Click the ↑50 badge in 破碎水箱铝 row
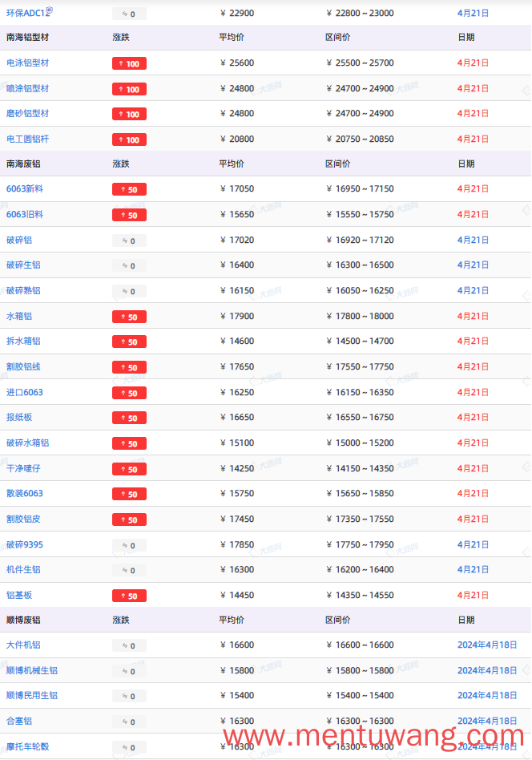The height and width of the screenshot is (760, 532). coord(129,443)
